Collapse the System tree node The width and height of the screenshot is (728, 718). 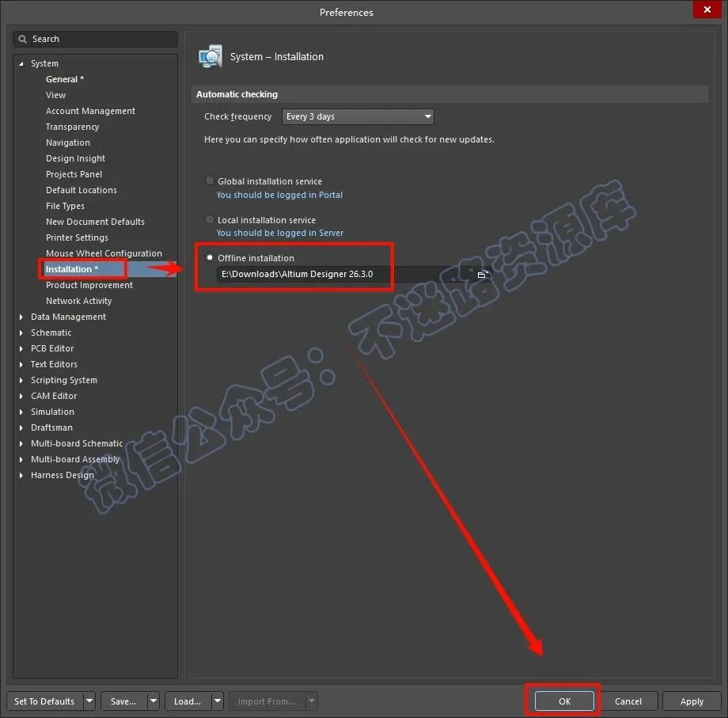(x=21, y=63)
